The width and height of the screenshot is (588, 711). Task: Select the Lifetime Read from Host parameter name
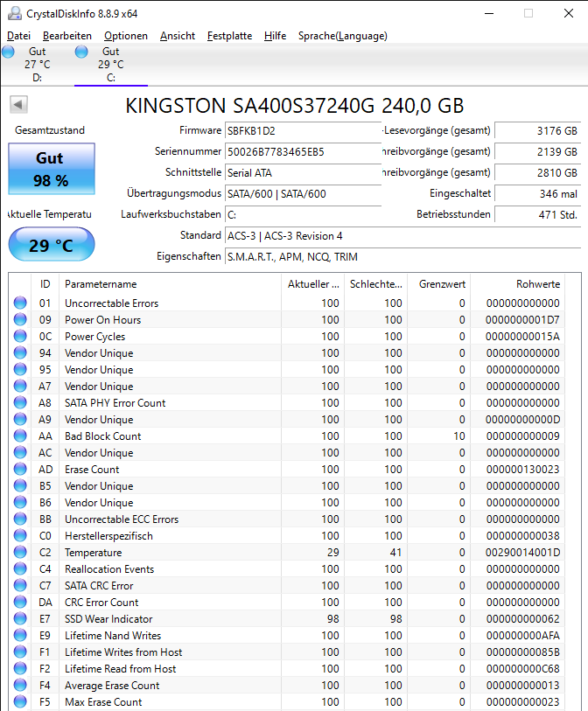(x=121, y=669)
